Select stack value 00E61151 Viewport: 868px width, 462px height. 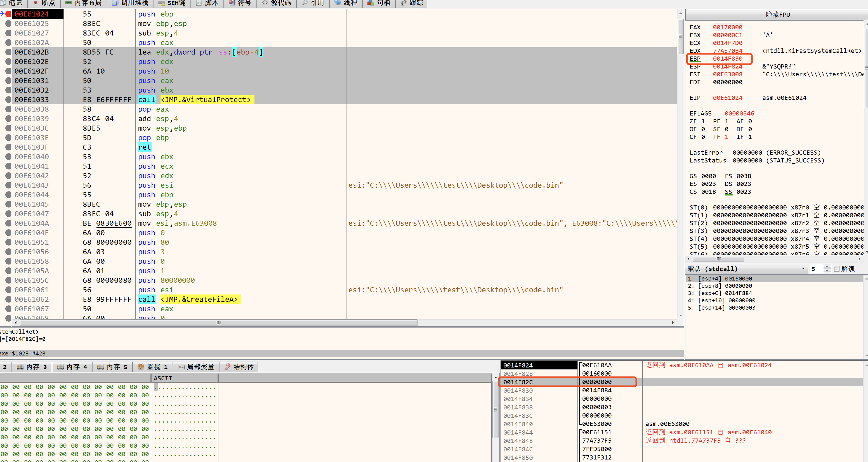tap(596, 432)
